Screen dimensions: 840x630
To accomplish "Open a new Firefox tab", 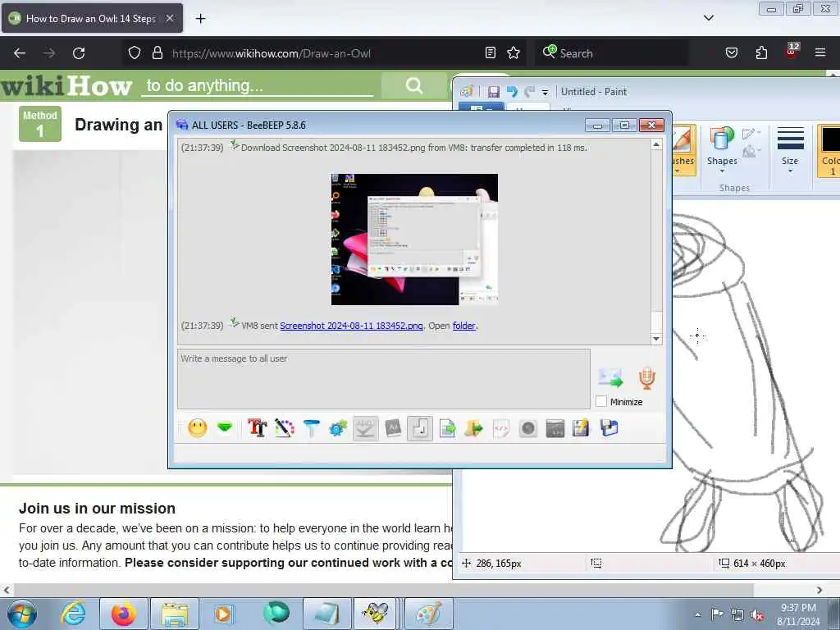I will [x=200, y=19].
